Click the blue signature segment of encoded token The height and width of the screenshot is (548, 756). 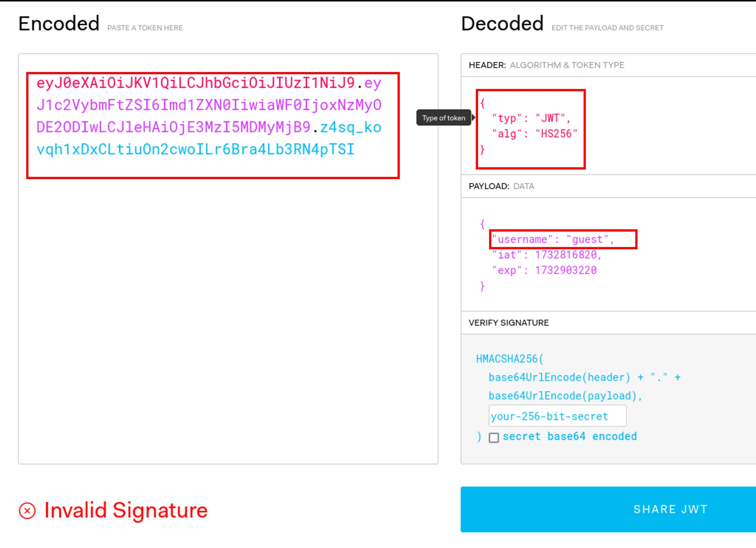click(x=196, y=150)
